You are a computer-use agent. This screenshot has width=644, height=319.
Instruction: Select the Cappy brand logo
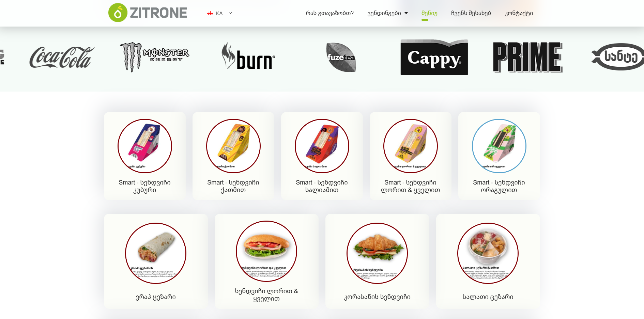point(434,57)
